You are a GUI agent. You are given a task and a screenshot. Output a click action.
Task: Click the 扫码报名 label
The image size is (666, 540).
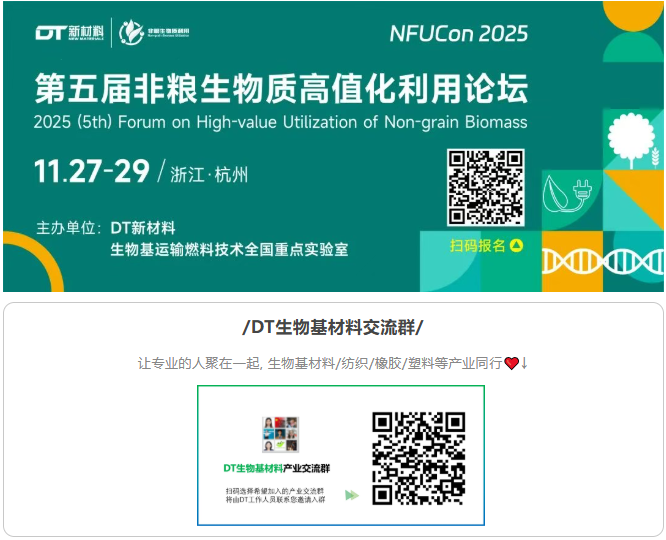477,246
